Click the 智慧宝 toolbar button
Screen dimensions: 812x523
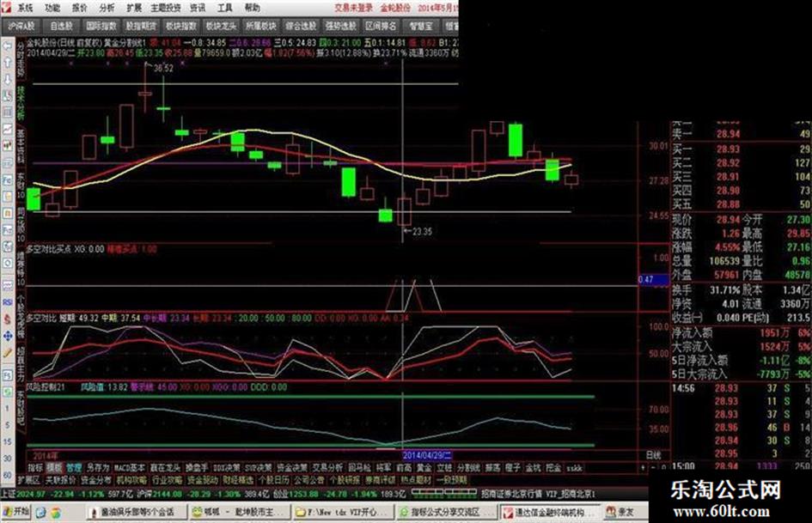click(420, 26)
